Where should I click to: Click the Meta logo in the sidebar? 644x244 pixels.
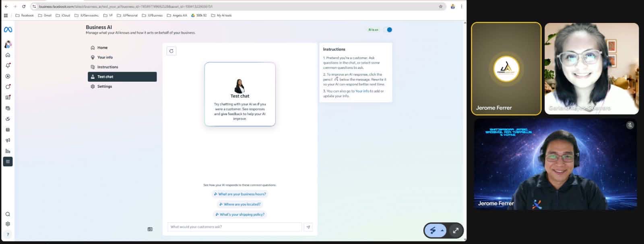point(8,30)
